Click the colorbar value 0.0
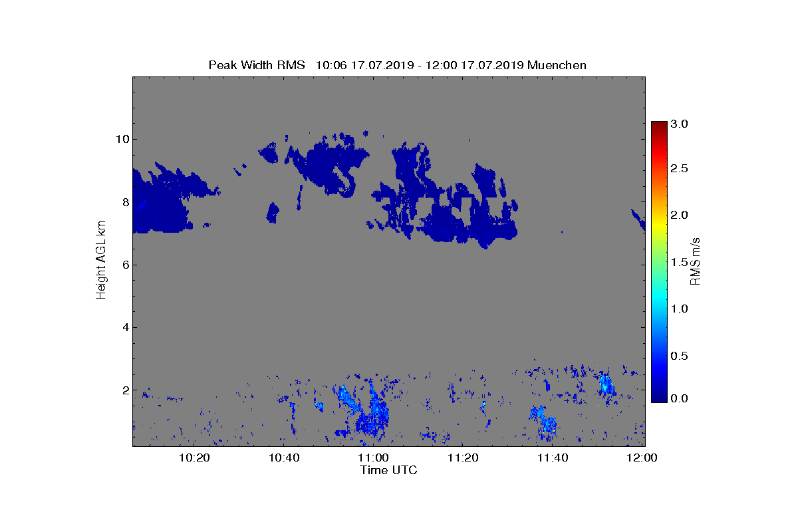This screenshot has height=532, width=798. tap(678, 398)
